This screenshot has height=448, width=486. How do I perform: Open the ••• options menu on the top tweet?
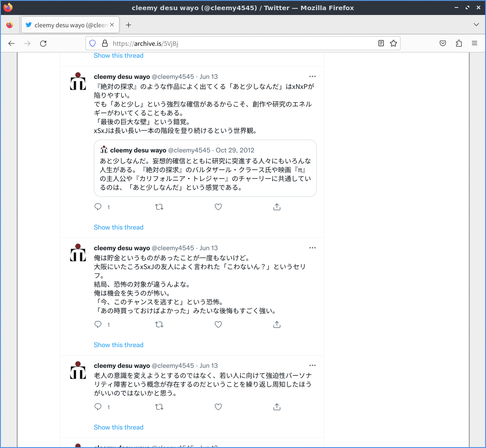(x=312, y=76)
